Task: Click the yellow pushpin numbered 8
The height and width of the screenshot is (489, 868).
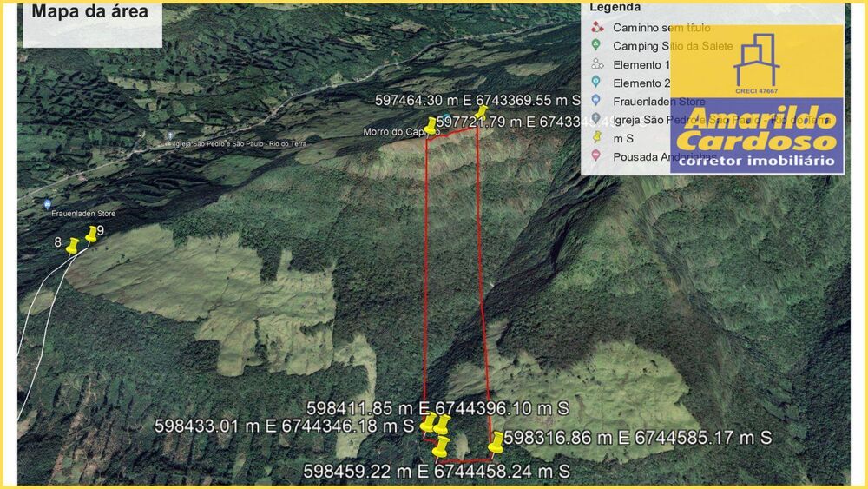Action: point(72,246)
